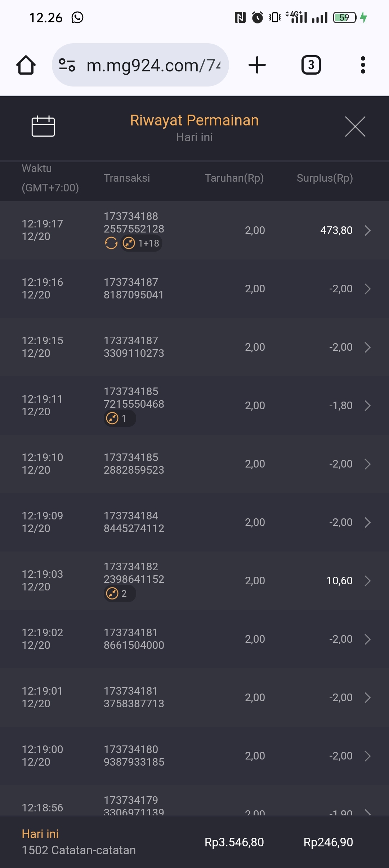This screenshot has width=389, height=868.
Task: Expand details for the 473,80 surplus row
Action: pyautogui.click(x=367, y=230)
